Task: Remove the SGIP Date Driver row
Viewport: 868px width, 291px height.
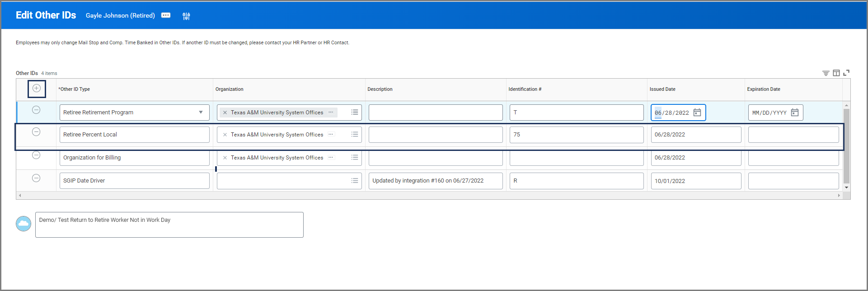Action: tap(36, 178)
